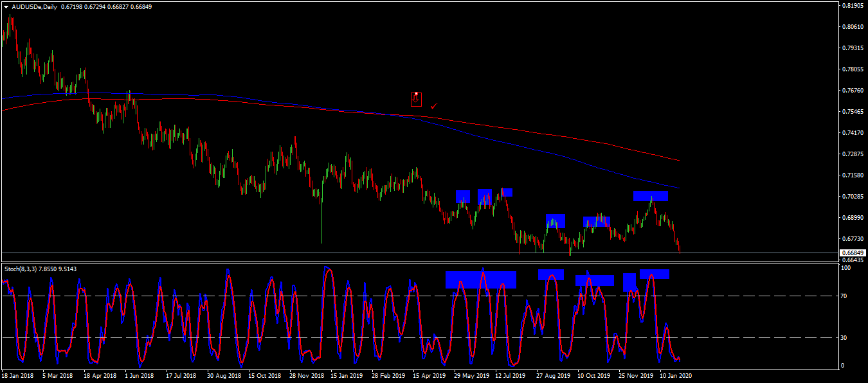Click the 0.80610 price axis label
This screenshot has width=868, height=383.
tap(852, 26)
